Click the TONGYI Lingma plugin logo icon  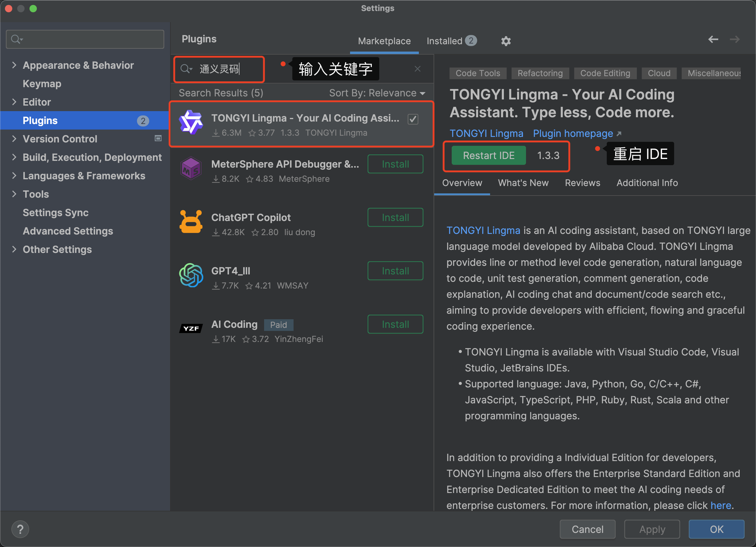[x=191, y=122]
